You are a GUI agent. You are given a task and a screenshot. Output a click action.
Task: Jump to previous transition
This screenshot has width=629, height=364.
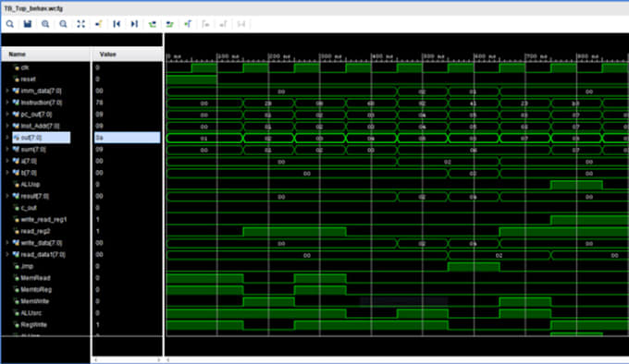tap(152, 24)
